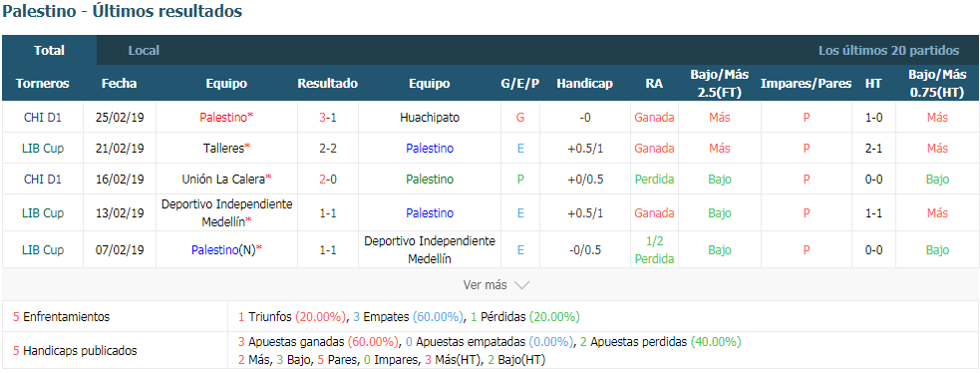Image resolution: width=980 pixels, height=373 pixels.
Task: Click the Resultado column header
Action: (328, 83)
